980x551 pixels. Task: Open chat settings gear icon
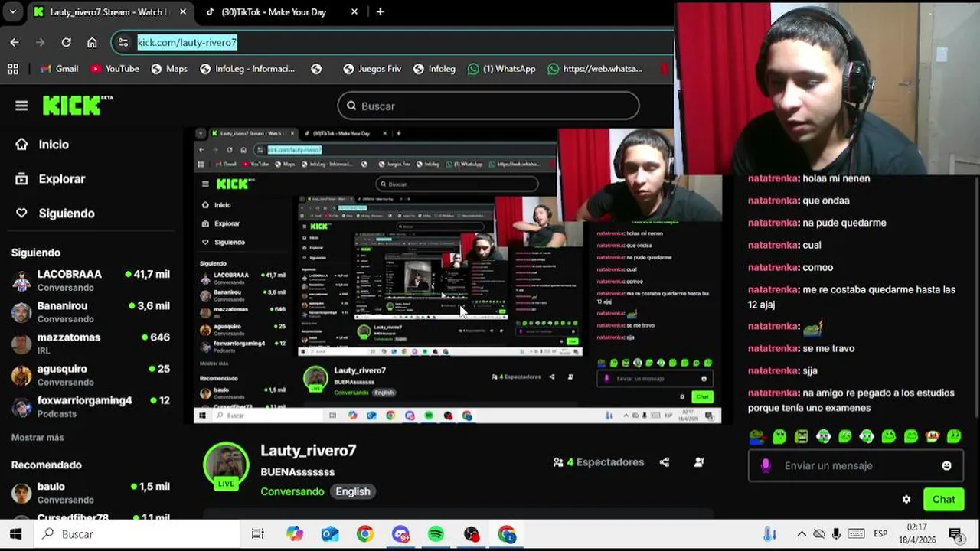click(x=906, y=499)
